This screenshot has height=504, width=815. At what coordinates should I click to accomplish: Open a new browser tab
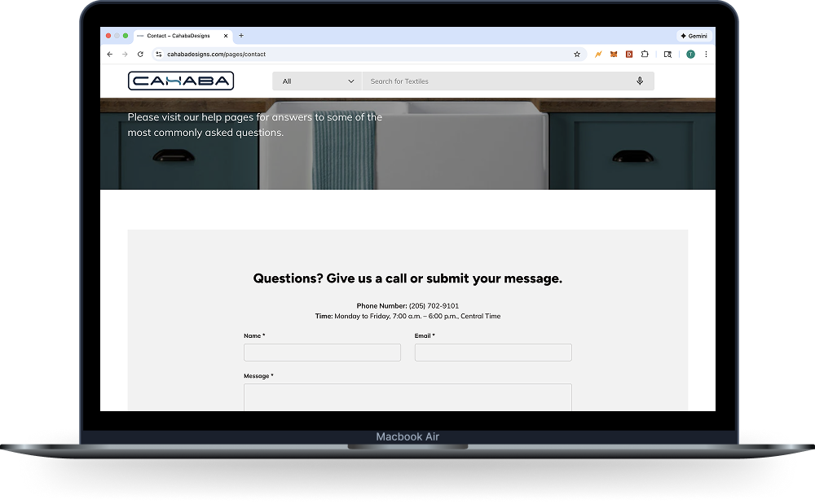(241, 36)
